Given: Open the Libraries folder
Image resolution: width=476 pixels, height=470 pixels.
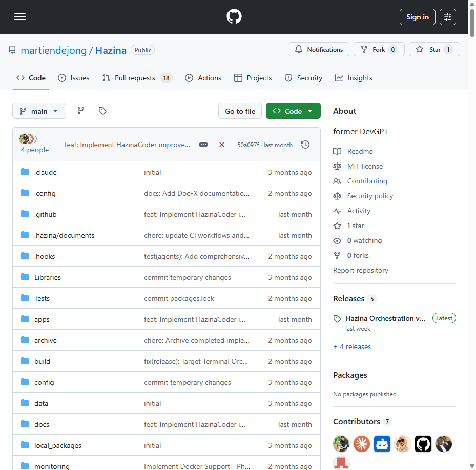Looking at the screenshot, I should 47,277.
